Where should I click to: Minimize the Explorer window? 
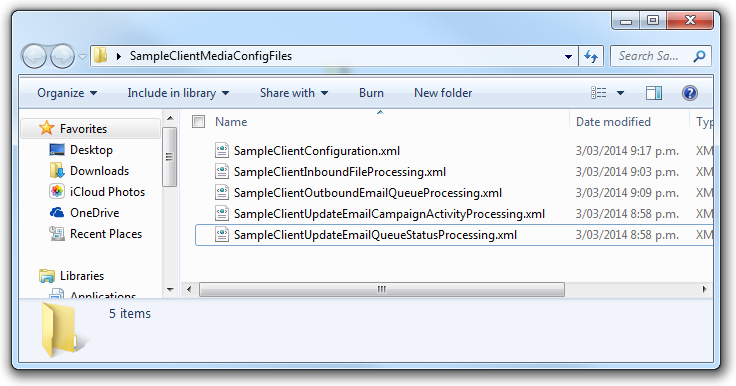click(625, 21)
